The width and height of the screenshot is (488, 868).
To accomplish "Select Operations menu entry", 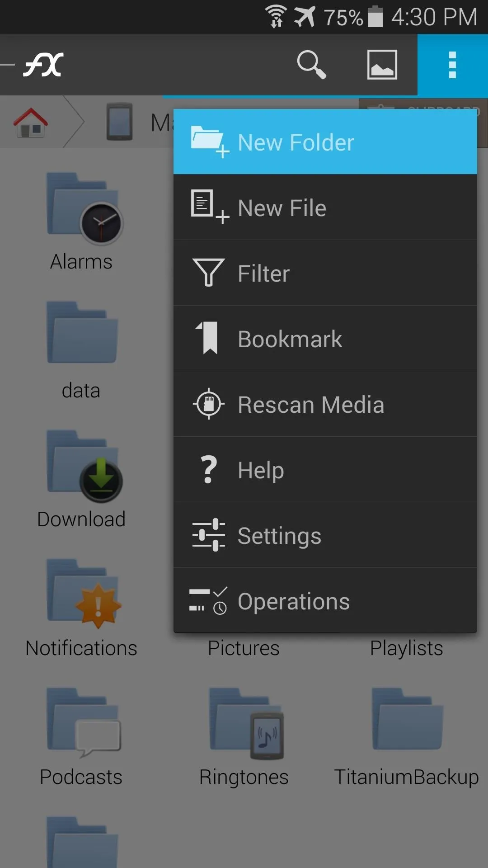I will point(325,601).
